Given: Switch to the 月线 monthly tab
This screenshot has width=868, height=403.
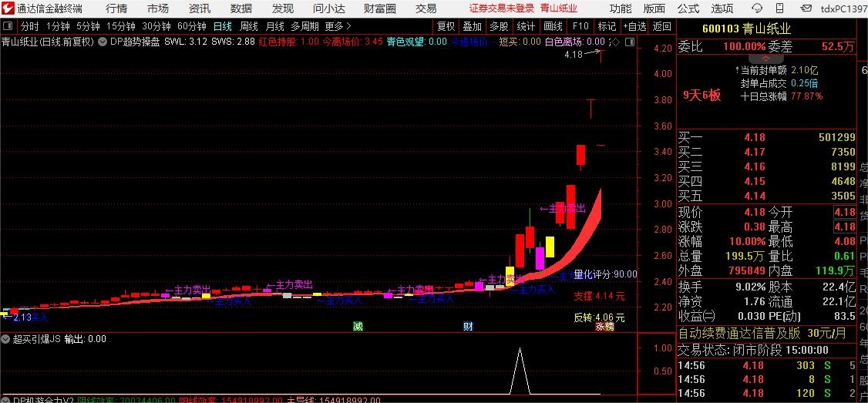Looking at the screenshot, I should point(274,26).
